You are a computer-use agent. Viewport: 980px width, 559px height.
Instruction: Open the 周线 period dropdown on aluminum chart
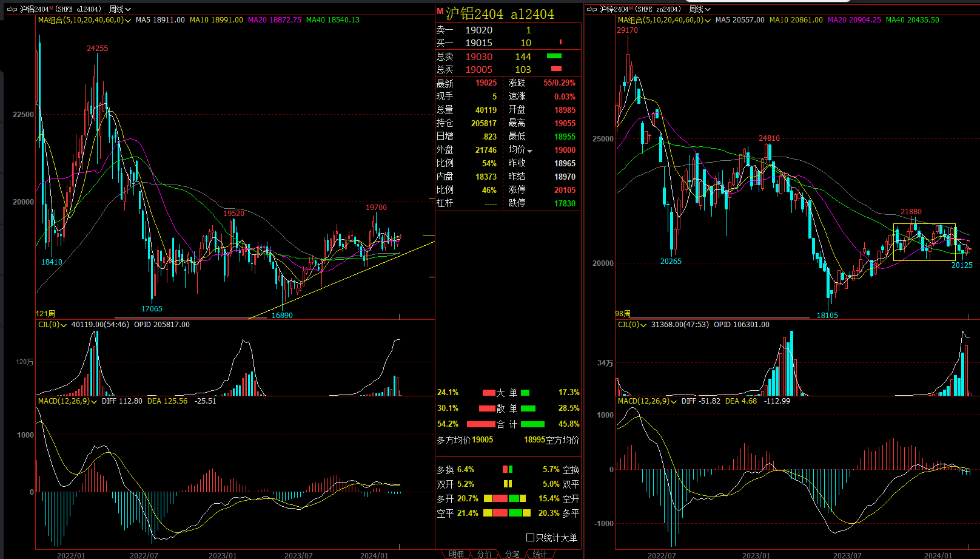tap(120, 9)
